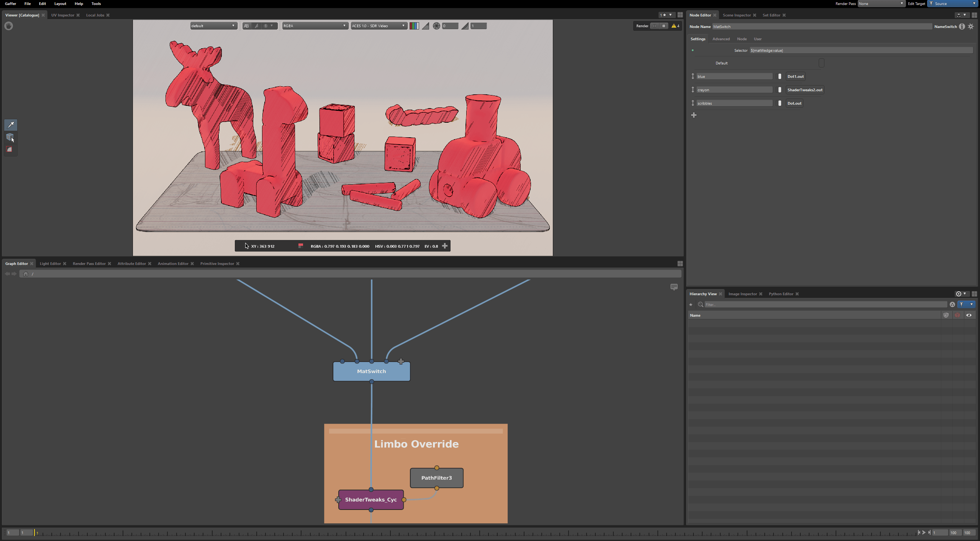Click the Viewer panel layout grid icon
This screenshot has width=980, height=541.
[680, 15]
